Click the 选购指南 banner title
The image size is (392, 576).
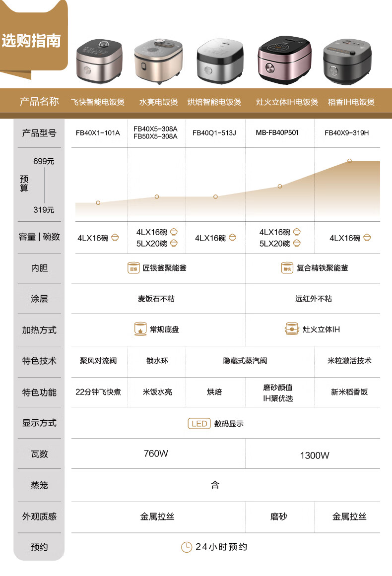[31, 41]
